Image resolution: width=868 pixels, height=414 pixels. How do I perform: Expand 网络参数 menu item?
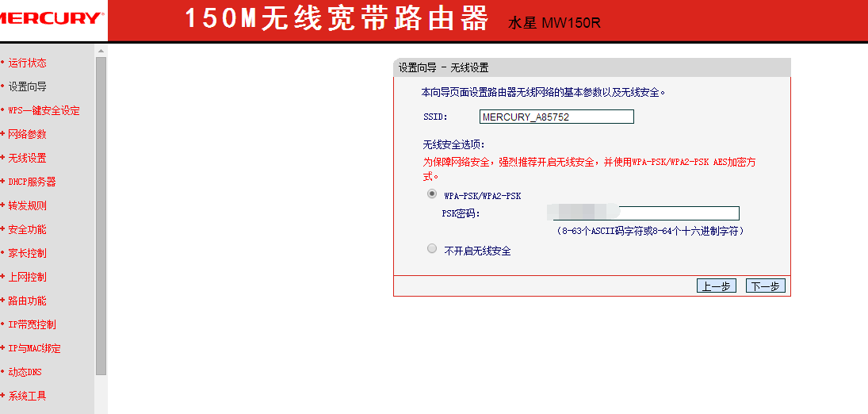[x=27, y=135]
